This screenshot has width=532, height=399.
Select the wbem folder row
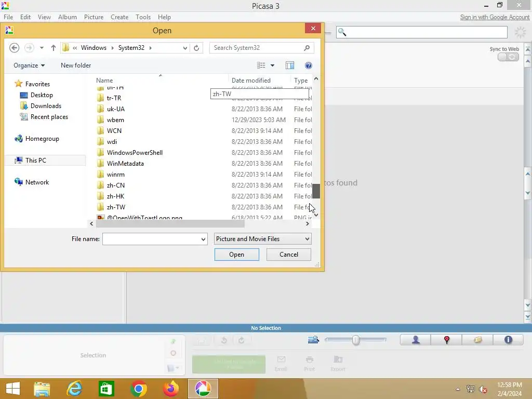(204, 120)
